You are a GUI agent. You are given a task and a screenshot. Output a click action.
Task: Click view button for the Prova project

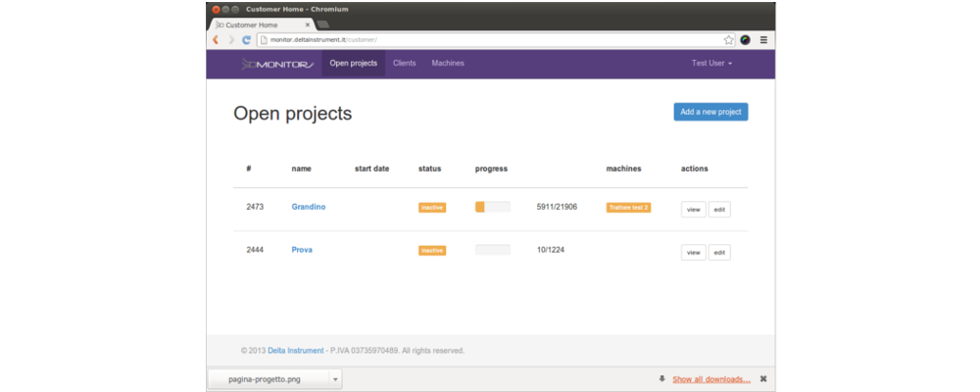point(693,253)
